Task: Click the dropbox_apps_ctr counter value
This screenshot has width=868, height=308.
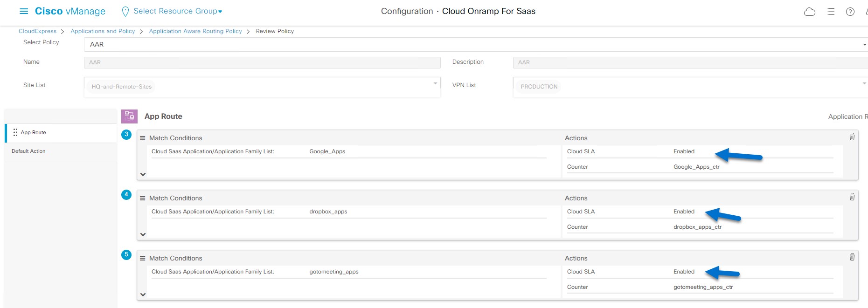Action: tap(697, 227)
